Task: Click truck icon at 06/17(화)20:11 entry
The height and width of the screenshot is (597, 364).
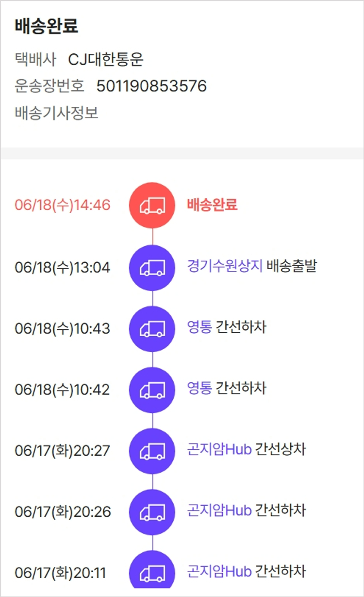Action: pyautogui.click(x=152, y=573)
